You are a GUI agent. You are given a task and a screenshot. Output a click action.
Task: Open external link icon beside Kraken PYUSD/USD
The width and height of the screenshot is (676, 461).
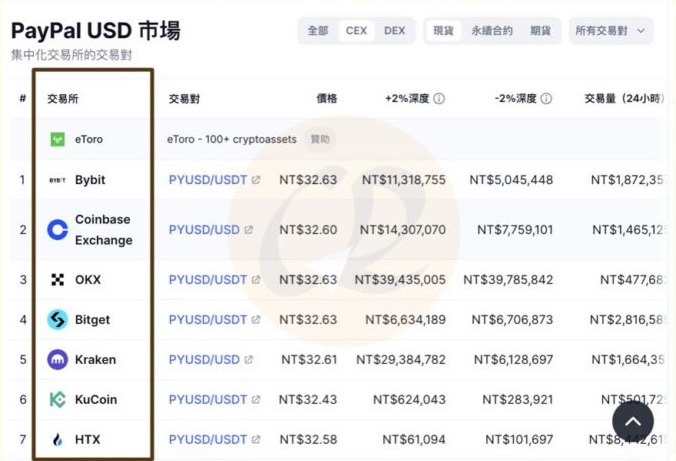pos(248,360)
